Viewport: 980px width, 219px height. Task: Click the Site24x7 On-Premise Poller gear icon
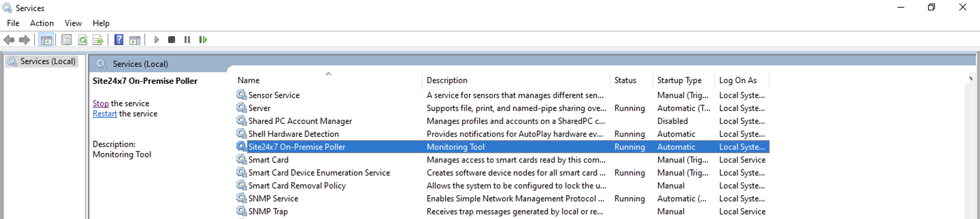[241, 146]
